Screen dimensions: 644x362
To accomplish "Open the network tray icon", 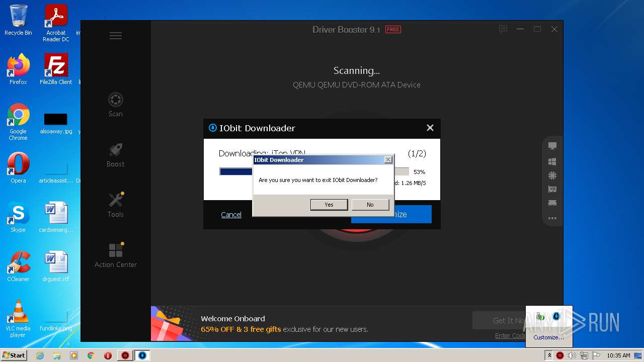I will (x=584, y=355).
